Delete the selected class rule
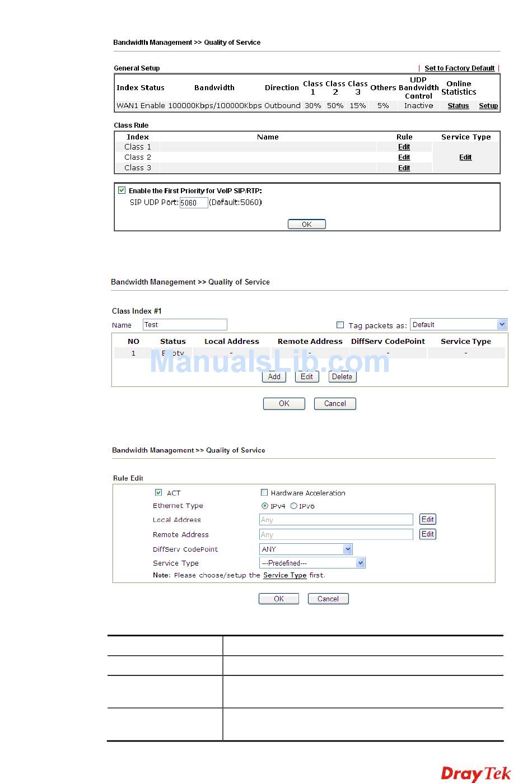Viewport: 532px width, 783px height. (x=342, y=377)
